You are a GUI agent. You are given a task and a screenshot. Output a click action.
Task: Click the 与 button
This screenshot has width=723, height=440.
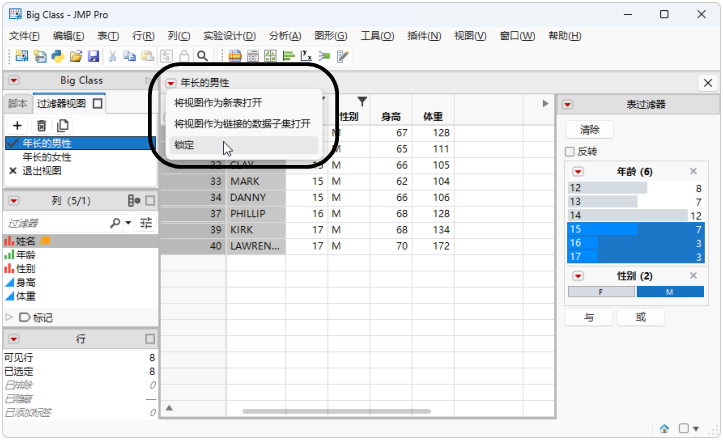589,317
